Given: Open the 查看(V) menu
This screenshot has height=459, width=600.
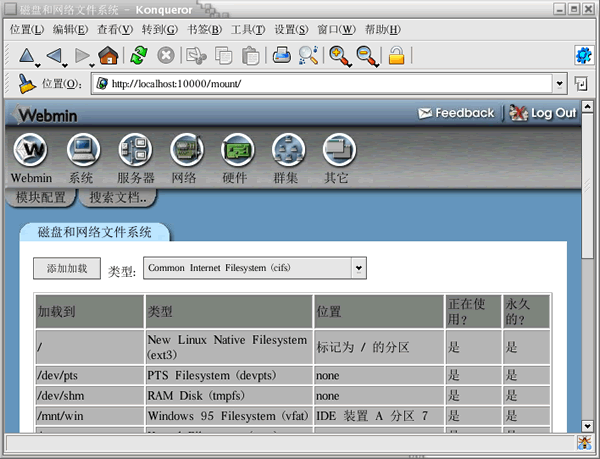Looking at the screenshot, I should (115, 29).
